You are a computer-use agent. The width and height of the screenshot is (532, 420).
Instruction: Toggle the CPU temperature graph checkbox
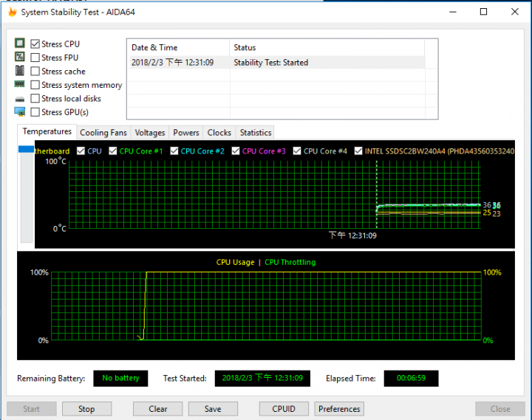(81, 151)
